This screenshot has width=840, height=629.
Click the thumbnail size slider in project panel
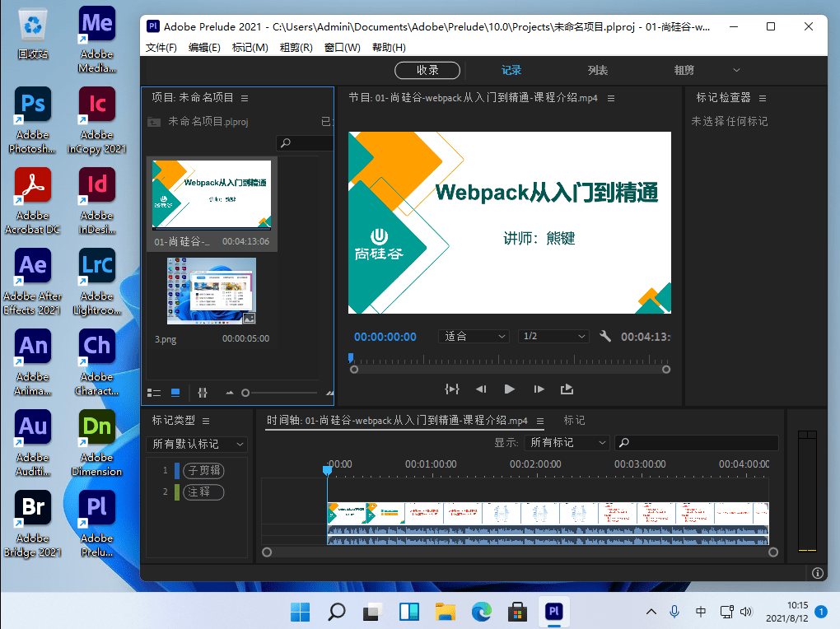(245, 393)
